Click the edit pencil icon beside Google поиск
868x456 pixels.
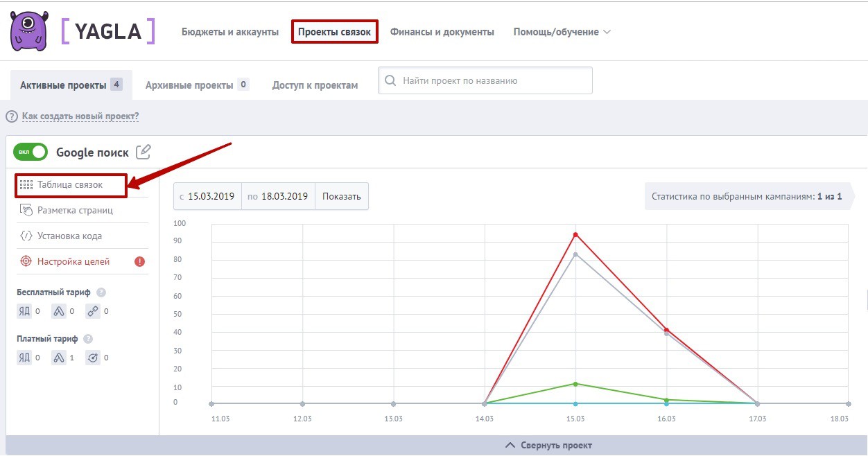pyautogui.click(x=144, y=152)
